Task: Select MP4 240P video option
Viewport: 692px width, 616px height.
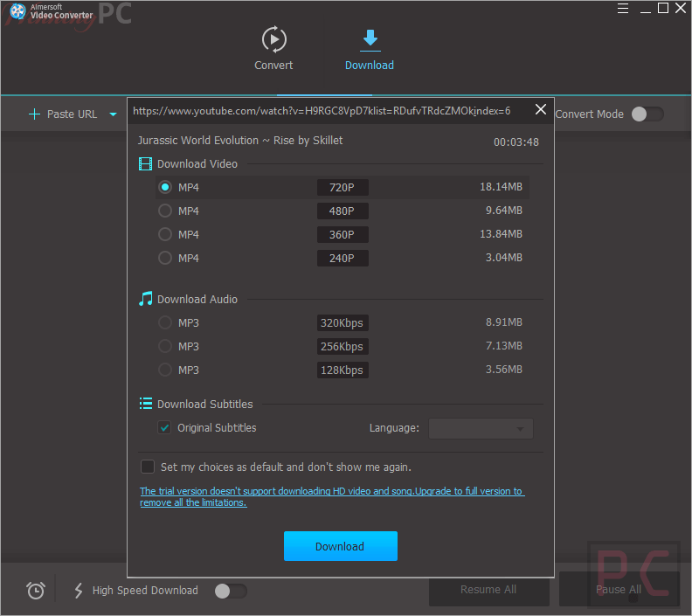Action: [x=165, y=258]
